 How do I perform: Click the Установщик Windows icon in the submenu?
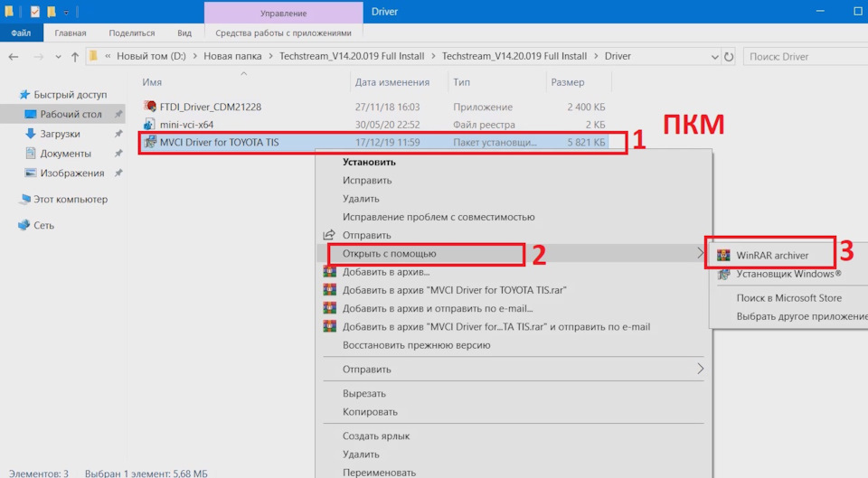pos(723,274)
